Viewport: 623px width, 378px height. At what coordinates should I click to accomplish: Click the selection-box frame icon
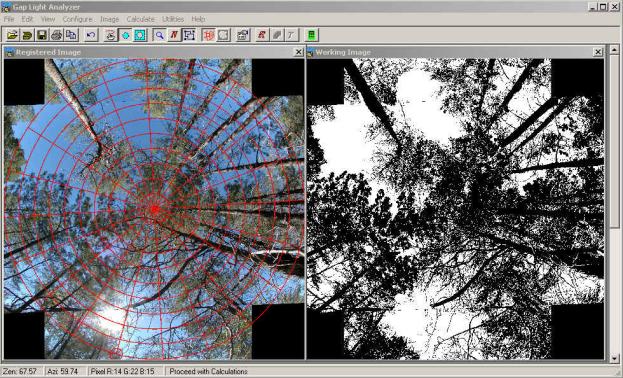(189, 35)
